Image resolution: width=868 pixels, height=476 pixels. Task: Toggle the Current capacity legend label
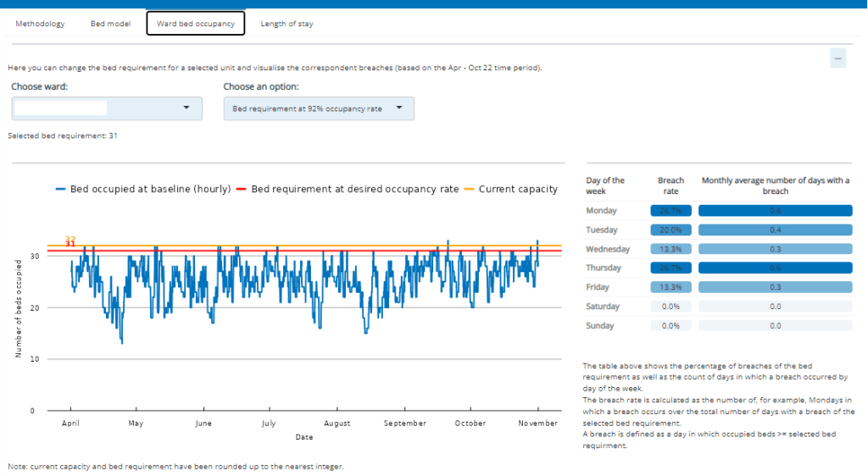(x=518, y=189)
